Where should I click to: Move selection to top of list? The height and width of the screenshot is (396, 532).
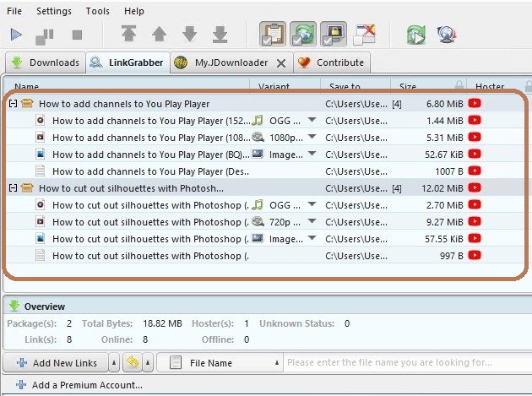pyautogui.click(x=128, y=35)
